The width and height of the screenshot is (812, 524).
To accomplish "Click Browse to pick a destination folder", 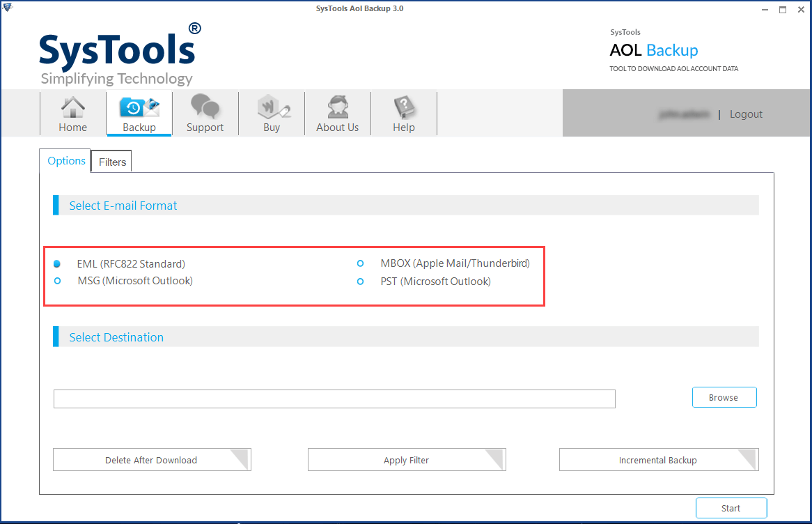I will coord(724,397).
